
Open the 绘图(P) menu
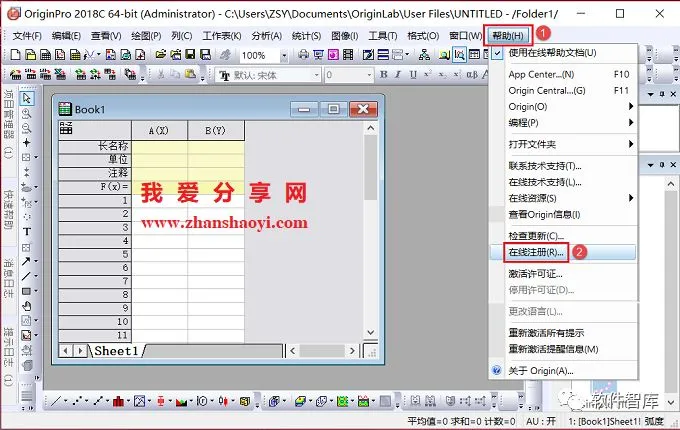point(146,36)
